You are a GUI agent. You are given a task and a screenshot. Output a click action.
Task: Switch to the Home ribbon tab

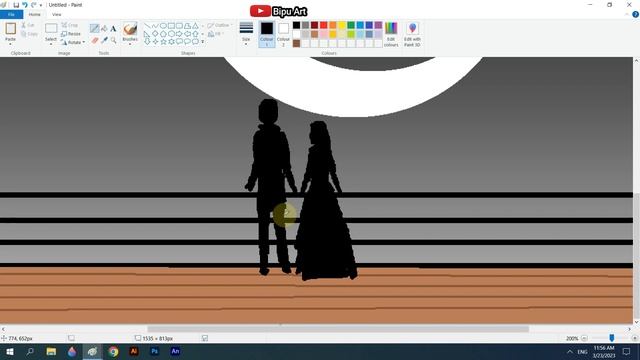(35, 14)
